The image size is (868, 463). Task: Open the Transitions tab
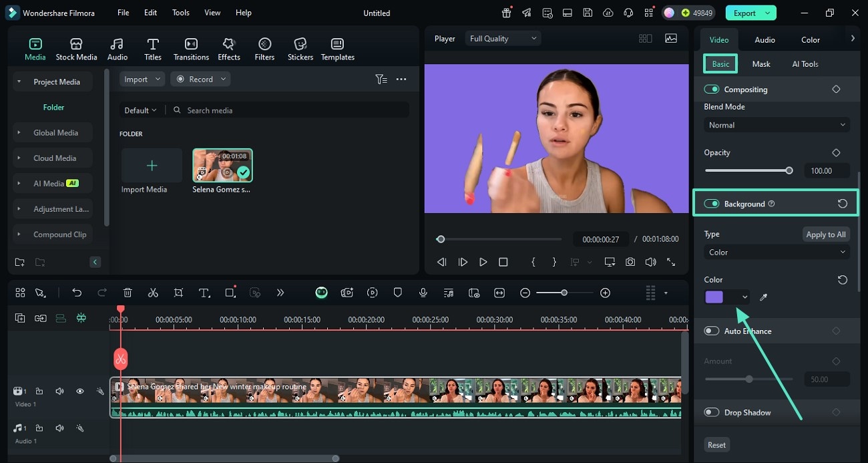tap(191, 49)
